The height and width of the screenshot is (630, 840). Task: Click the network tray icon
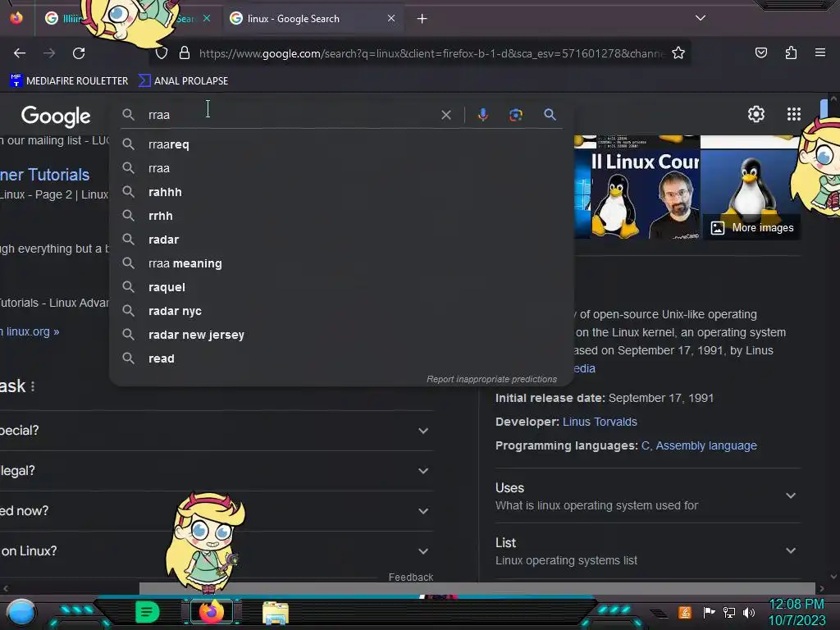tap(729, 612)
